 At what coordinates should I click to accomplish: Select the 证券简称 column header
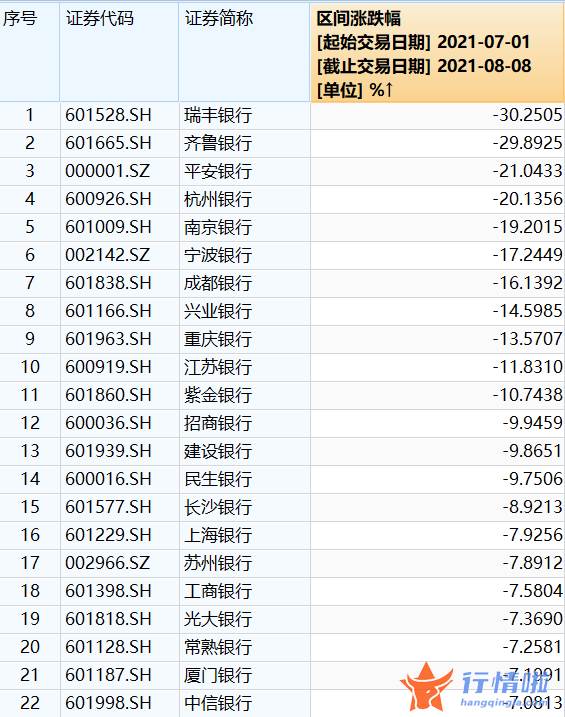245,53
